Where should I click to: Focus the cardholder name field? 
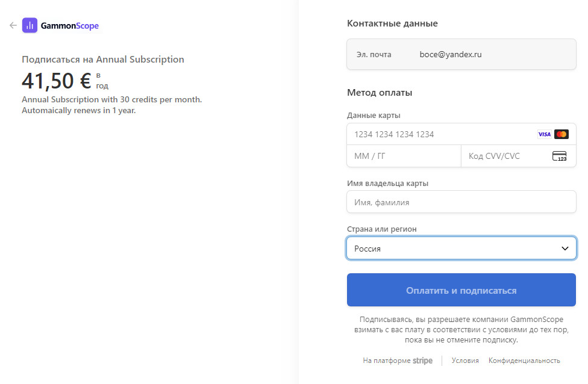coord(461,202)
